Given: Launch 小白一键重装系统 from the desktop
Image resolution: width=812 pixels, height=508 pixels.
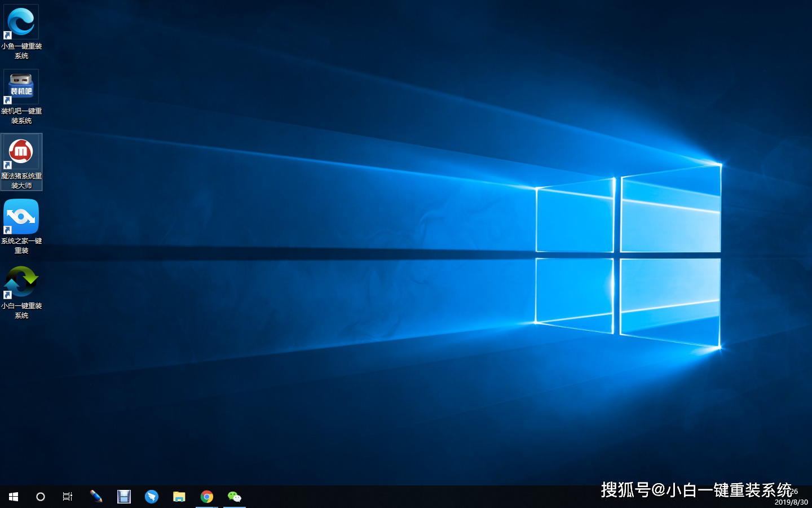Looking at the screenshot, I should pyautogui.click(x=21, y=281).
